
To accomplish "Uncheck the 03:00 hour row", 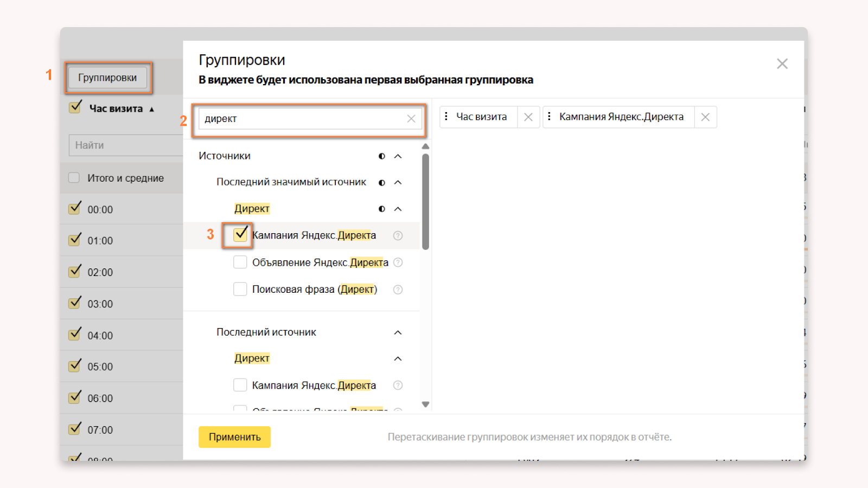I will (75, 303).
